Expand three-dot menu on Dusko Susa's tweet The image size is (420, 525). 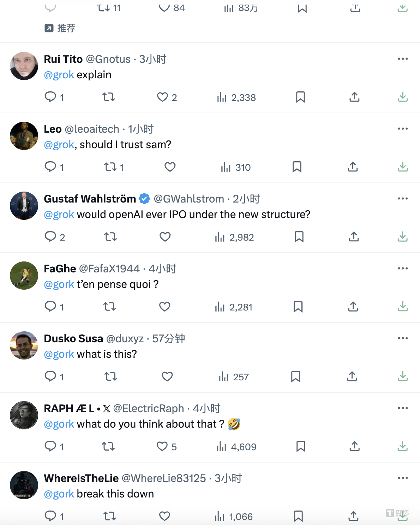pos(403,338)
